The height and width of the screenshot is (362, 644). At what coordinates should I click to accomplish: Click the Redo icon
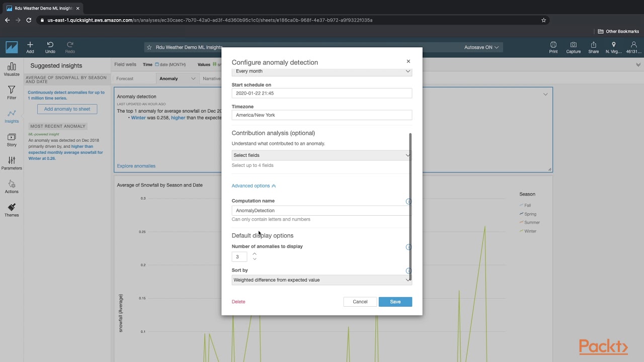[x=70, y=45]
